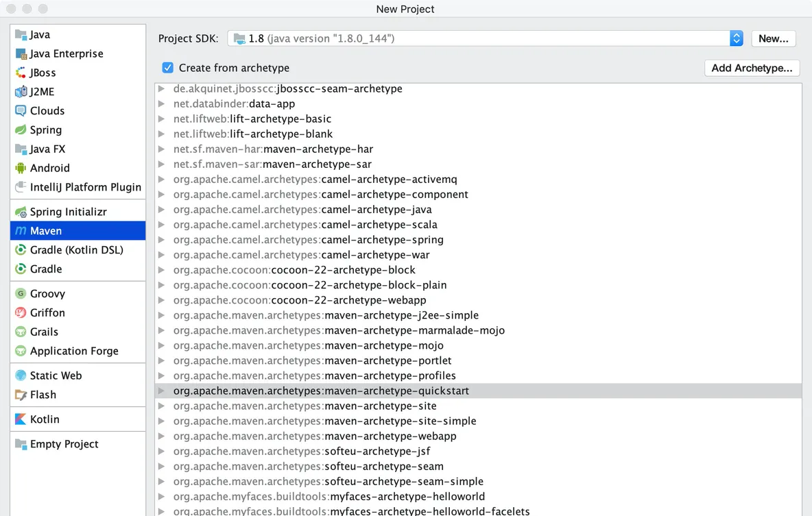812x516 pixels.
Task: Select the Flash icon
Action: coord(21,395)
